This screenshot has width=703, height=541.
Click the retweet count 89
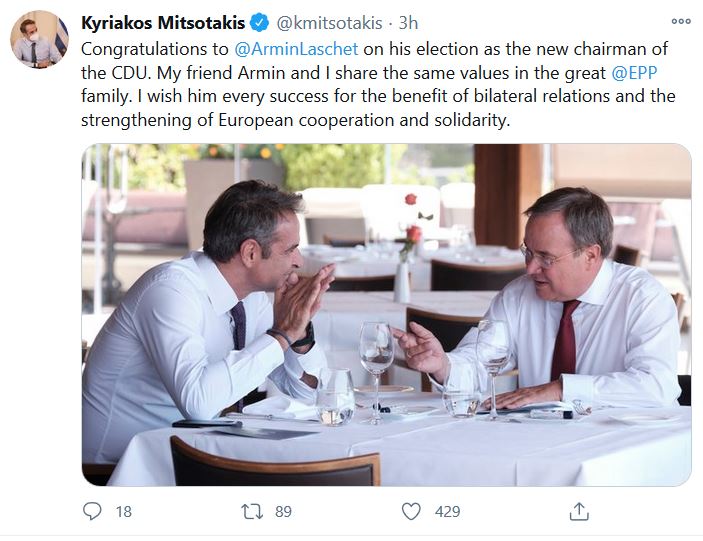(x=283, y=511)
